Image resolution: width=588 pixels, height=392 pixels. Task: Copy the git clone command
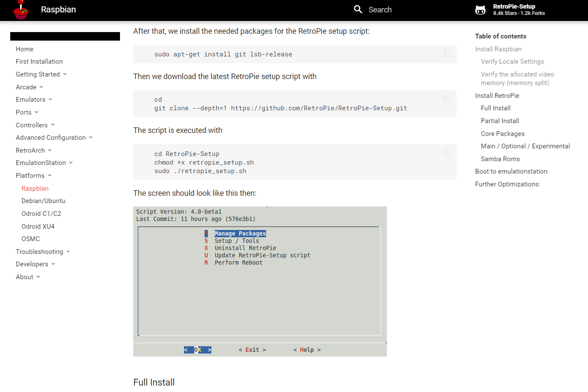click(x=447, y=98)
